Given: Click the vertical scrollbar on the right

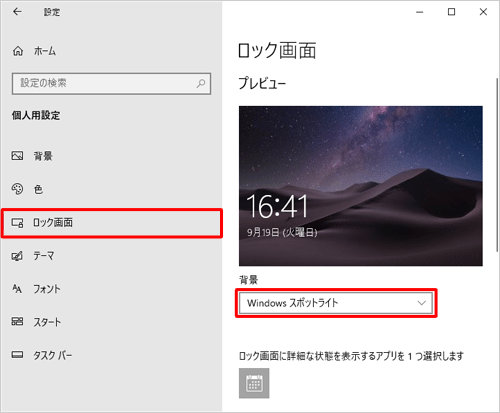Looking at the screenshot, I should tap(497, 165).
